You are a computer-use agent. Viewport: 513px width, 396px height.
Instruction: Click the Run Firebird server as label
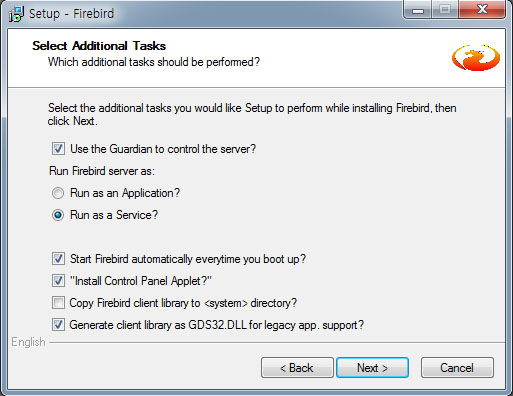click(x=102, y=171)
